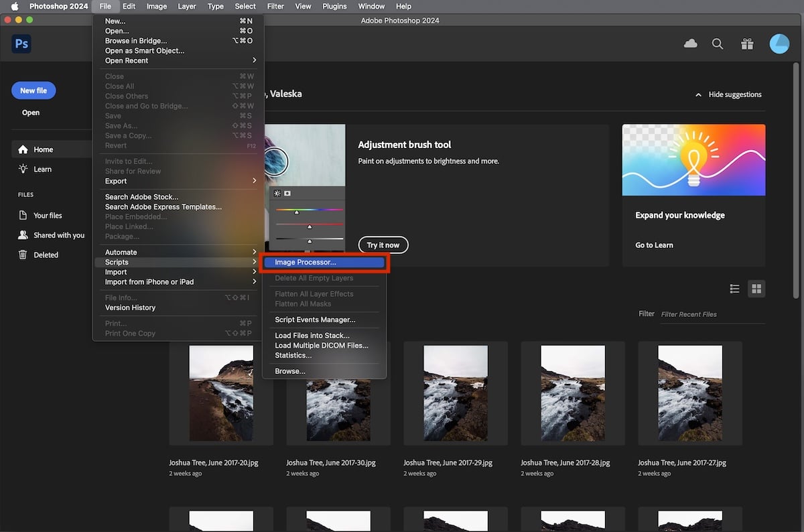The height and width of the screenshot is (532, 804).
Task: Open the Window menu
Action: [371, 6]
